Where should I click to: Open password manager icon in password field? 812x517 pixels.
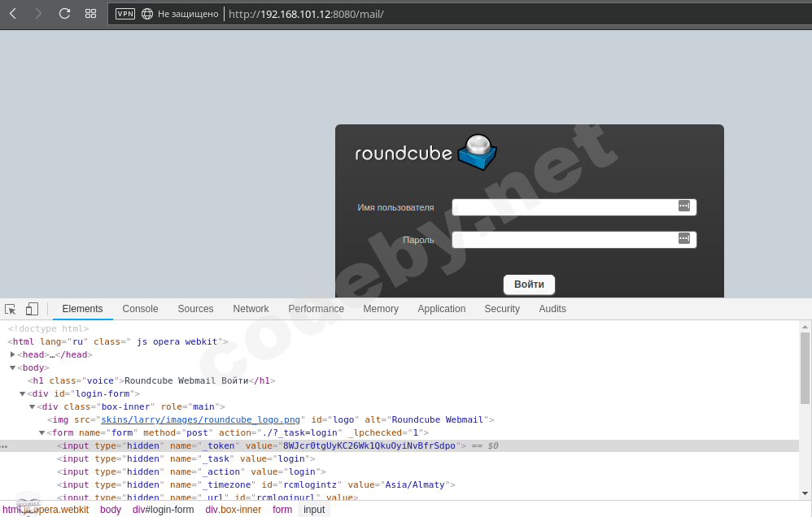tap(684, 238)
